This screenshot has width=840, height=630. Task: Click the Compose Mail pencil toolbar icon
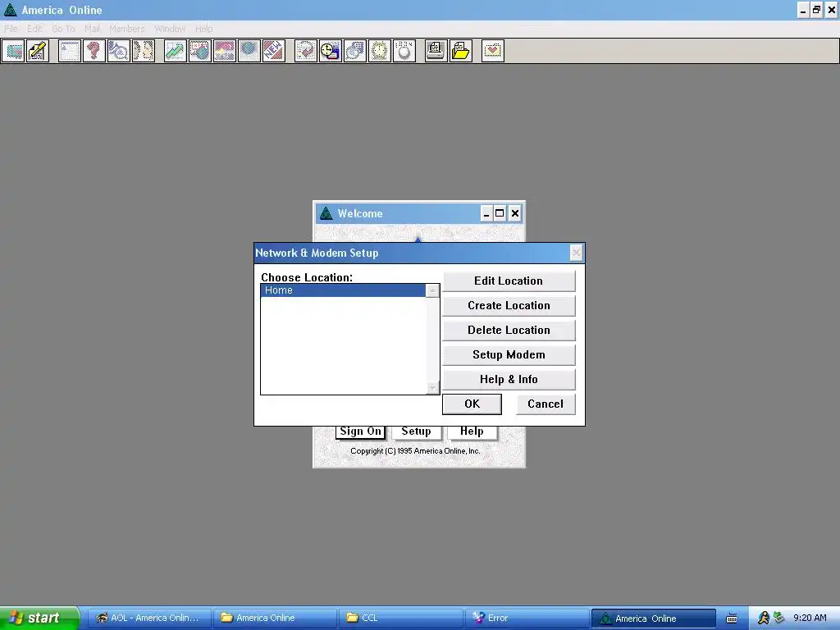(x=38, y=51)
